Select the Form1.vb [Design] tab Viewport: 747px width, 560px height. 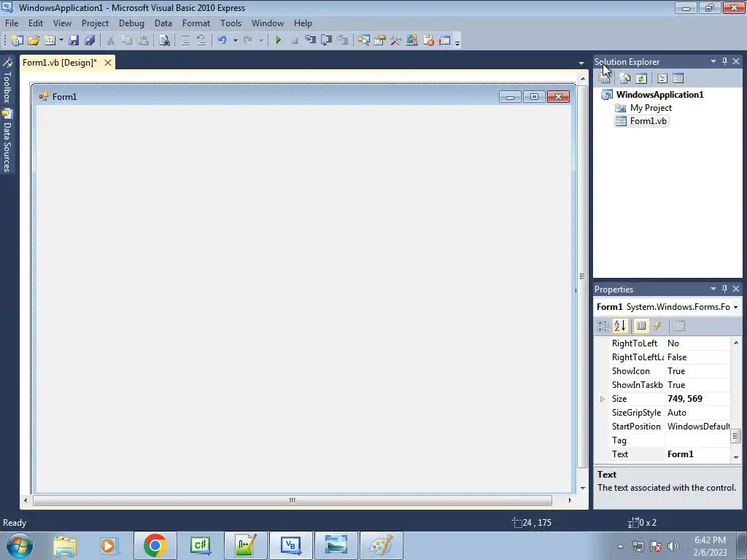[60, 63]
